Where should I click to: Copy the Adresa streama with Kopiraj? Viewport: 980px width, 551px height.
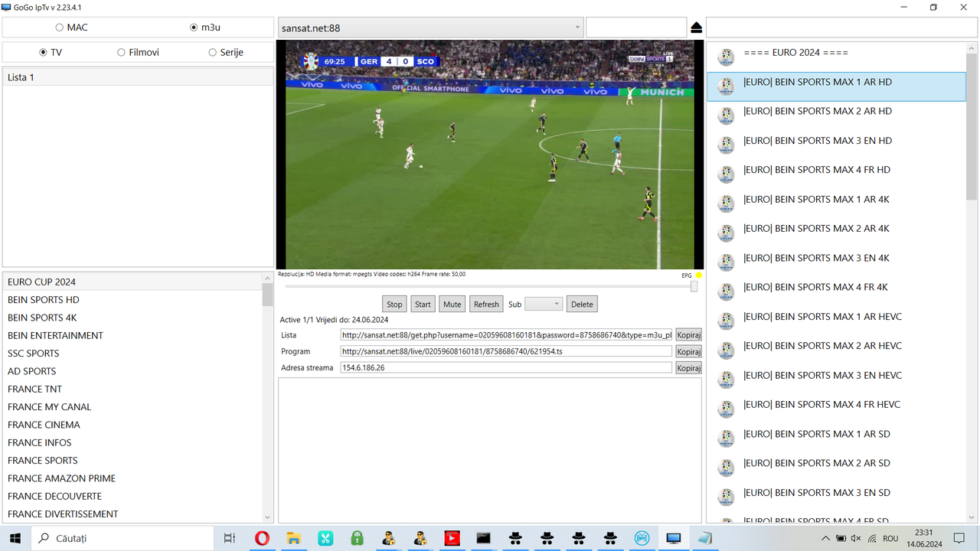click(688, 368)
